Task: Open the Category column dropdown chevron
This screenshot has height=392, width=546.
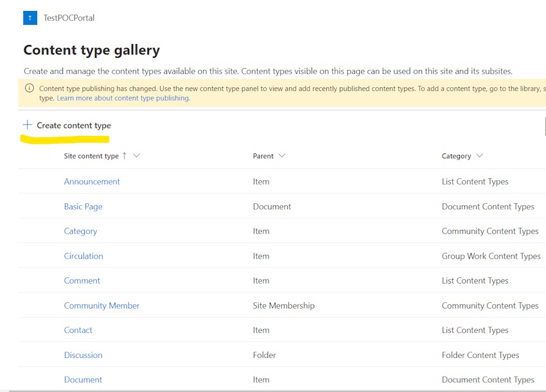Action: pos(479,156)
